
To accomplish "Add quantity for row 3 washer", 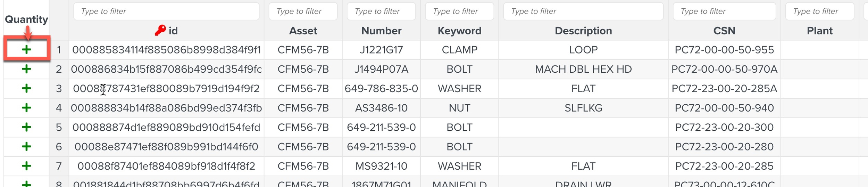I will point(26,89).
